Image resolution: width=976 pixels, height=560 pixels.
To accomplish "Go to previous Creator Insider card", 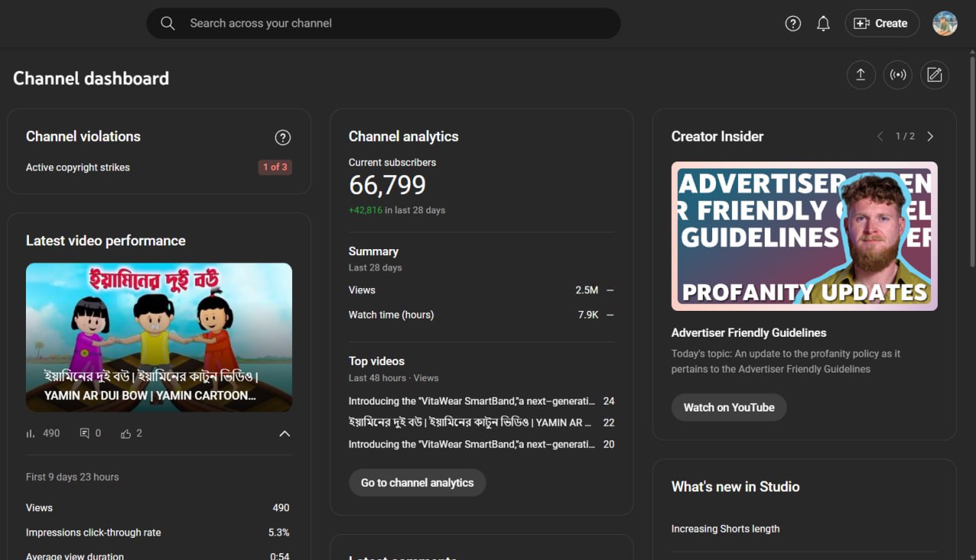I will click(x=880, y=136).
